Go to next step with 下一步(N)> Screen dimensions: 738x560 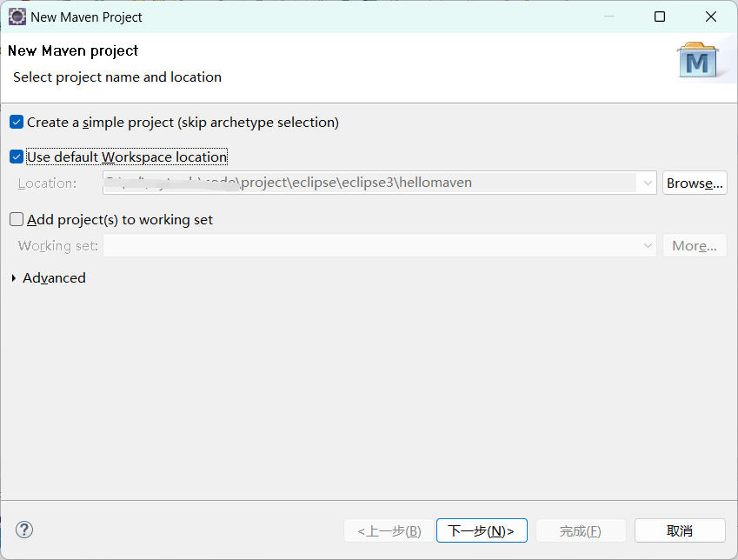482,530
